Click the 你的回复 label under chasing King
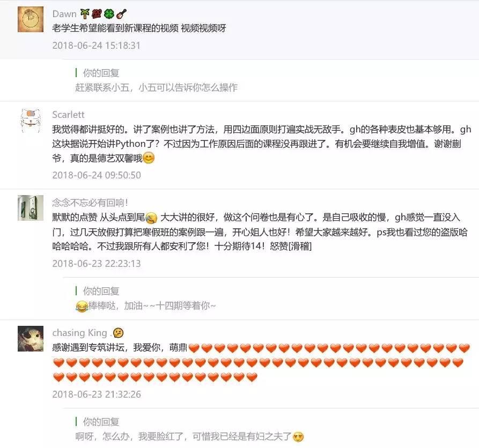The width and height of the screenshot is (479, 448). [101, 422]
